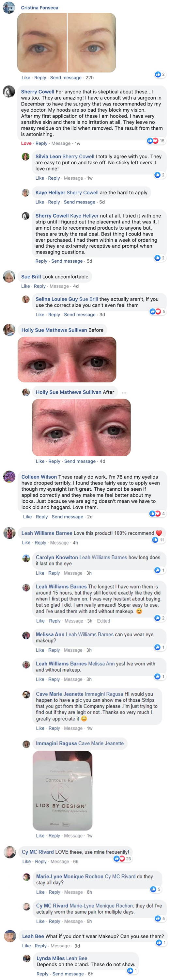Open Colleen Wilson's purple avatar
The width and height of the screenshot is (170, 980).
(9, 477)
